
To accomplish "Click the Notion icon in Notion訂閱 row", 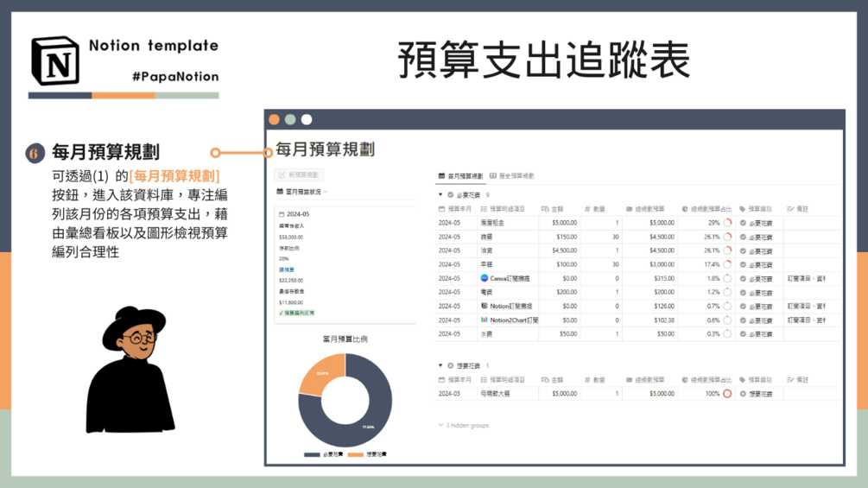I will coord(485,306).
